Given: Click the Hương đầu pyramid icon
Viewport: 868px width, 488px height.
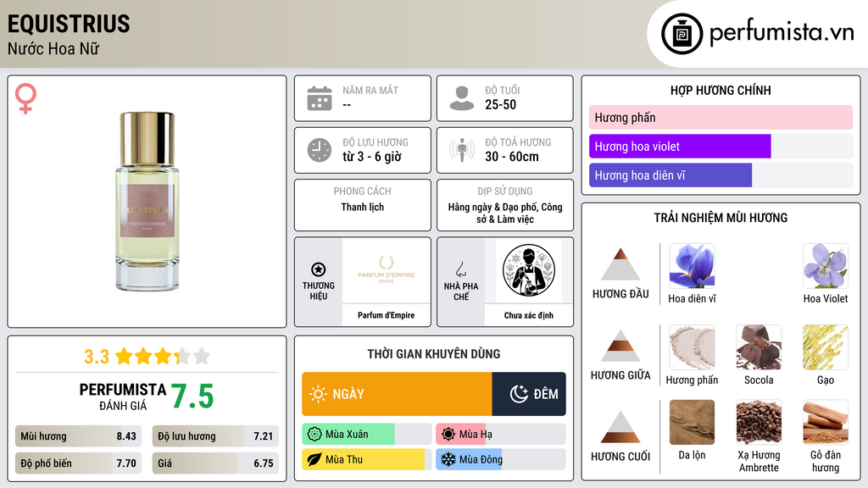Looking at the screenshot, I should [x=620, y=264].
